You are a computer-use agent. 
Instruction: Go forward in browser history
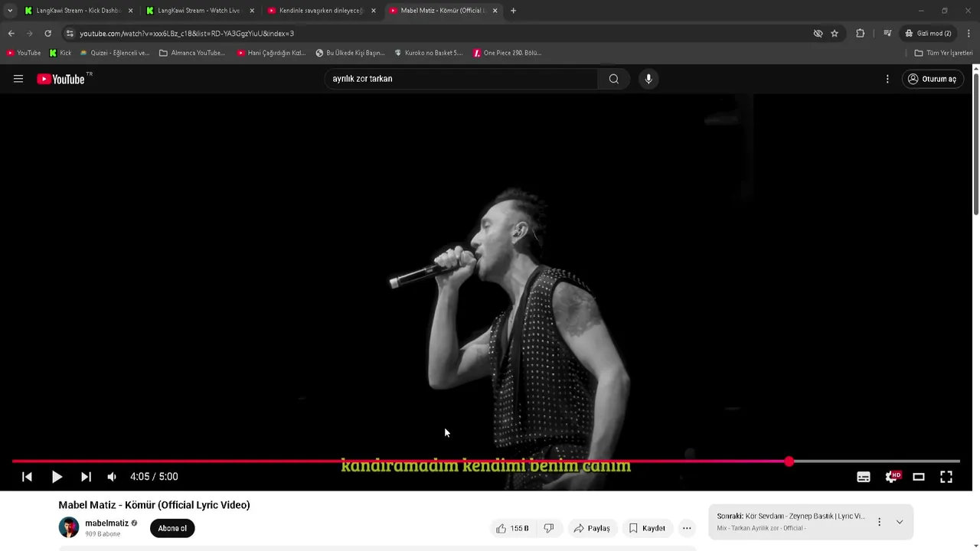(x=30, y=34)
